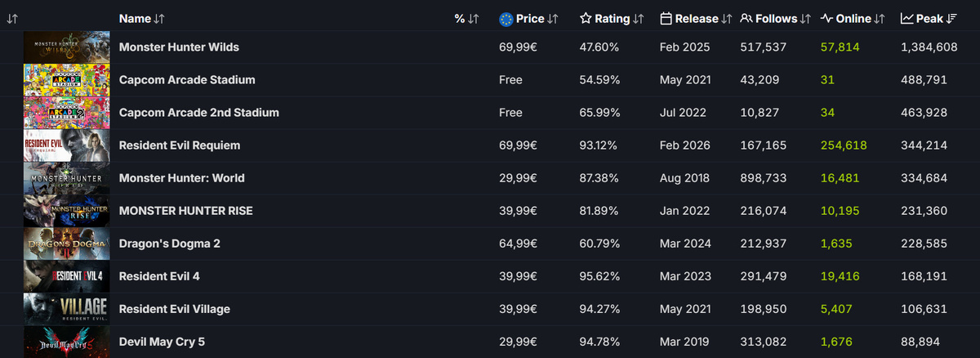
Task: Sort by percent discount column
Action: 466,19
